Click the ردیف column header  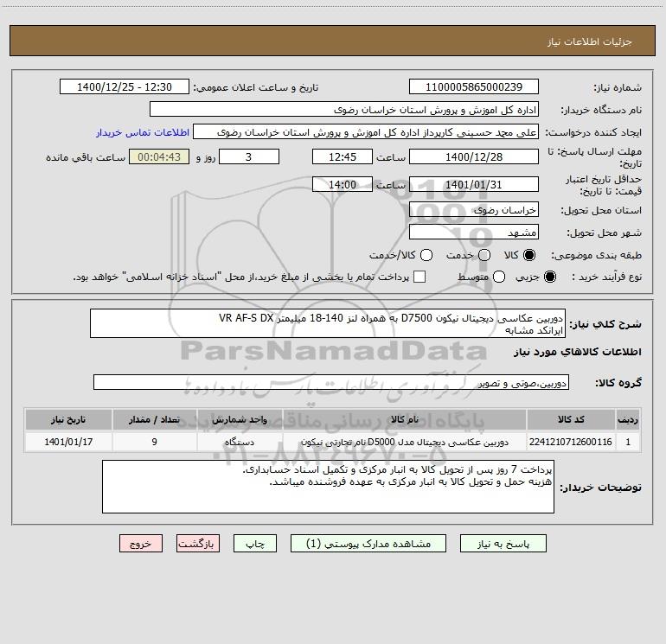(x=628, y=419)
